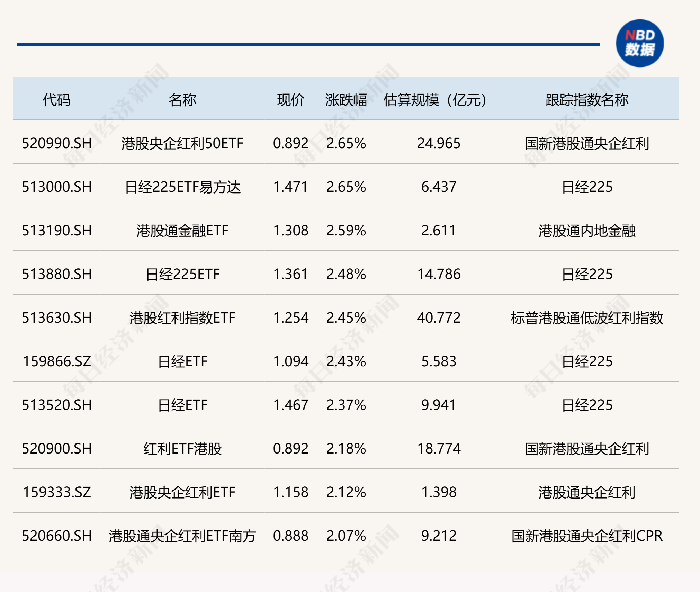Viewport: 700px width, 592px height.
Task: Click change value 2.18%
Action: pyautogui.click(x=346, y=448)
